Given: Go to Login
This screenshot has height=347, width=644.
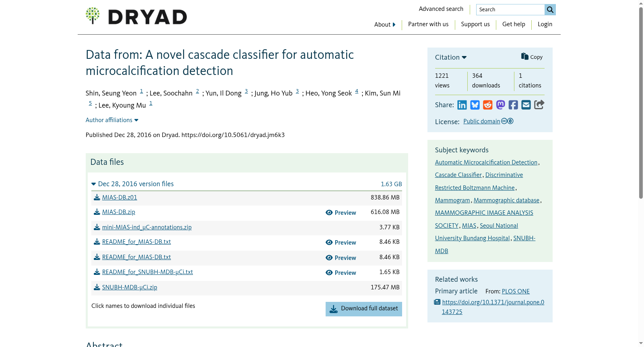Looking at the screenshot, I should 545,24.
